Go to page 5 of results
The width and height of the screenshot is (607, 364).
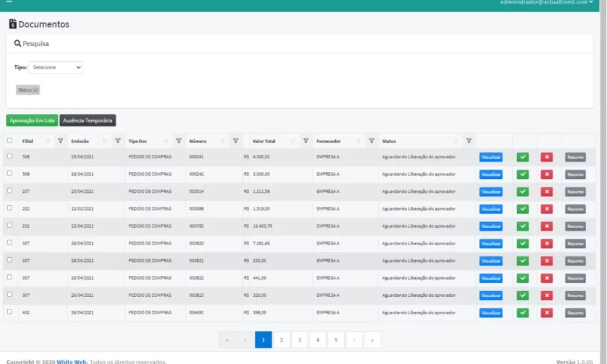[x=336, y=340]
